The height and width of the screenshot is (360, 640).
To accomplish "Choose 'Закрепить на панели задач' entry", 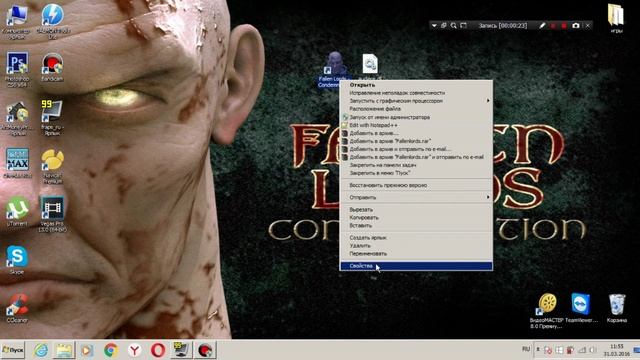I will 416,165.
